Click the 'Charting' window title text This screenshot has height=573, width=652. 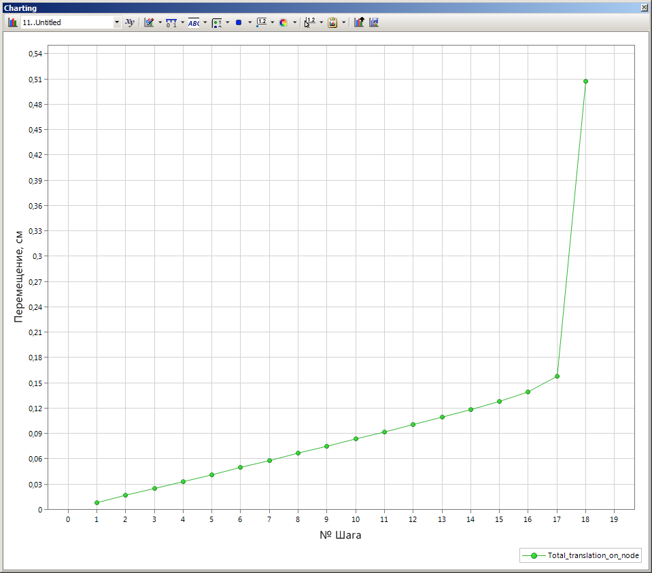coord(20,8)
